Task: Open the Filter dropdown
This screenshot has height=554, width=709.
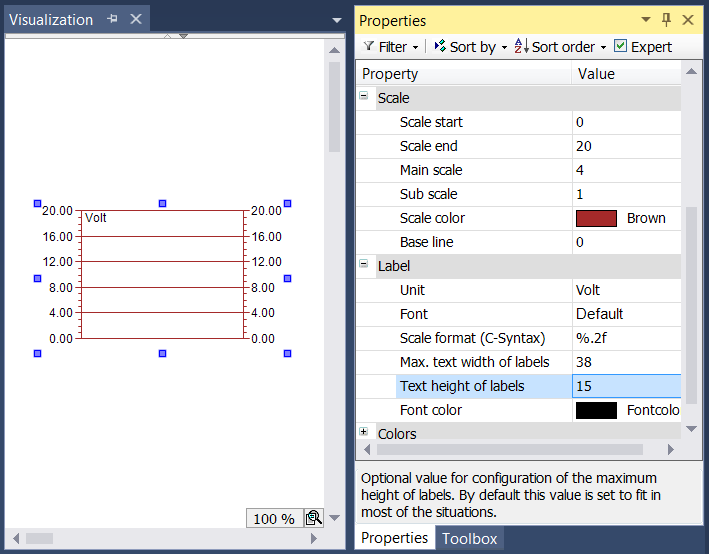Action: [391, 47]
